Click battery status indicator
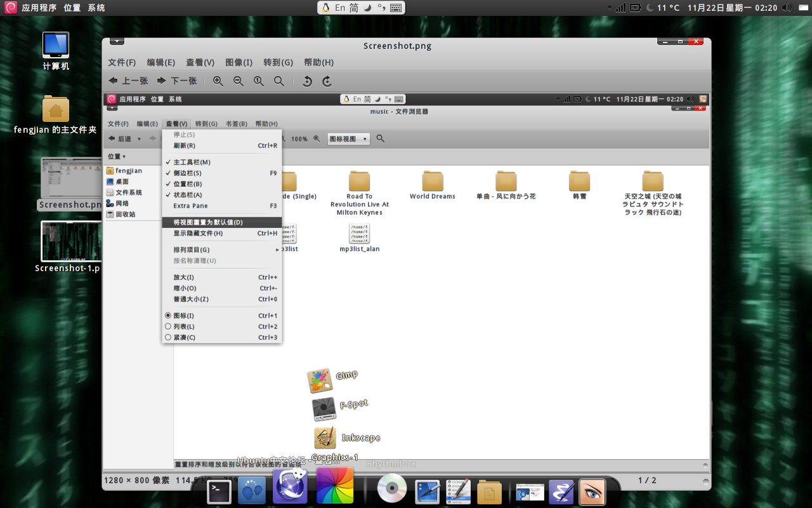The width and height of the screenshot is (812, 508). (636, 8)
